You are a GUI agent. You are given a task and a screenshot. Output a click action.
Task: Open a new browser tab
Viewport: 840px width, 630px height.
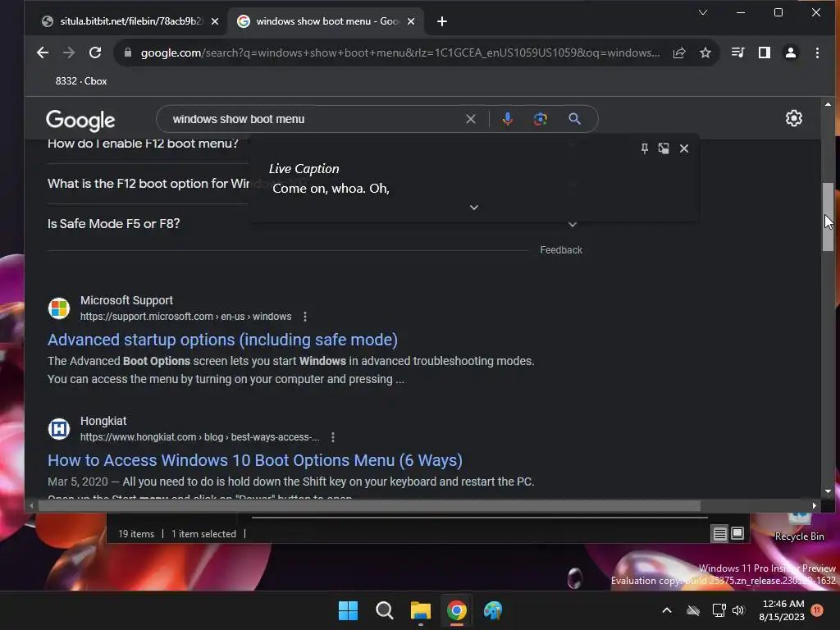[442, 21]
